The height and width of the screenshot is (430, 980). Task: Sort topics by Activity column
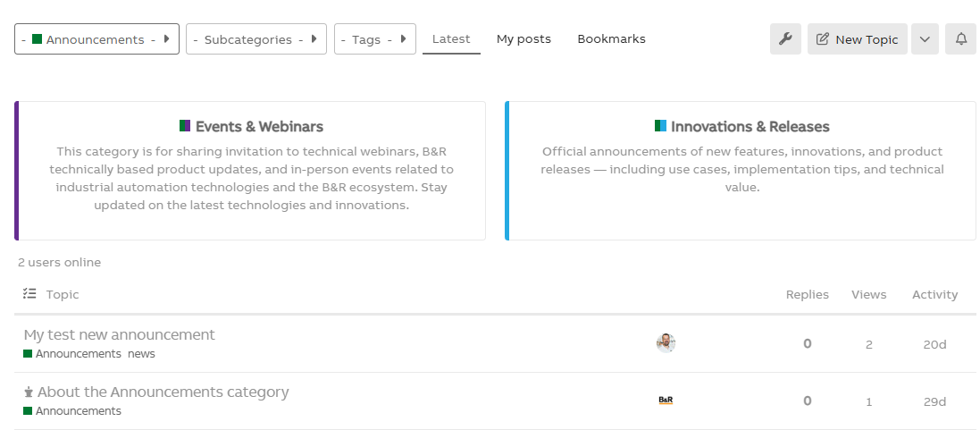(x=934, y=294)
